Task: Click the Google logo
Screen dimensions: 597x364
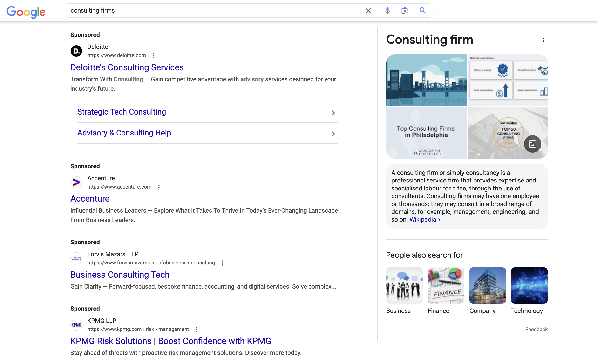Action: tap(26, 12)
